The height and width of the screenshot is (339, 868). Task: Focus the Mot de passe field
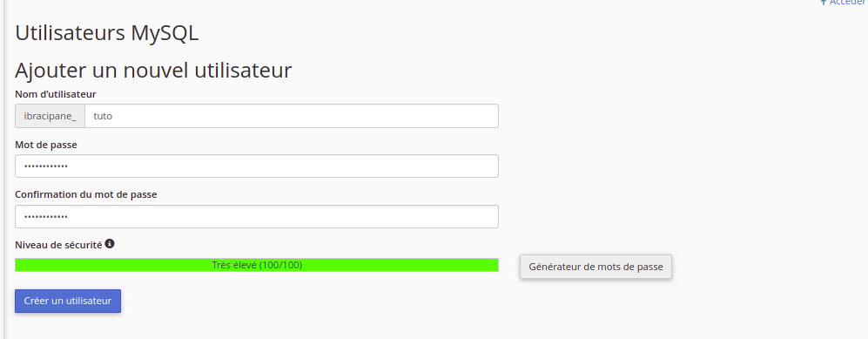click(x=257, y=166)
